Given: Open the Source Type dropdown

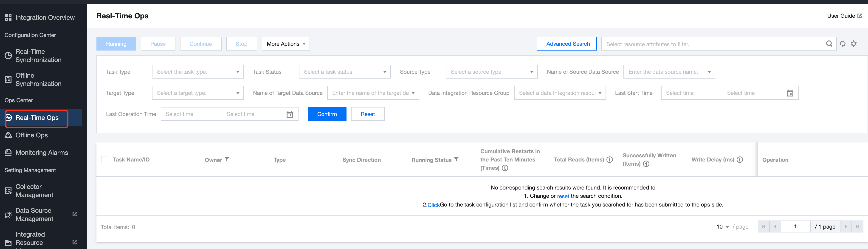Looking at the screenshot, I should coord(491,72).
